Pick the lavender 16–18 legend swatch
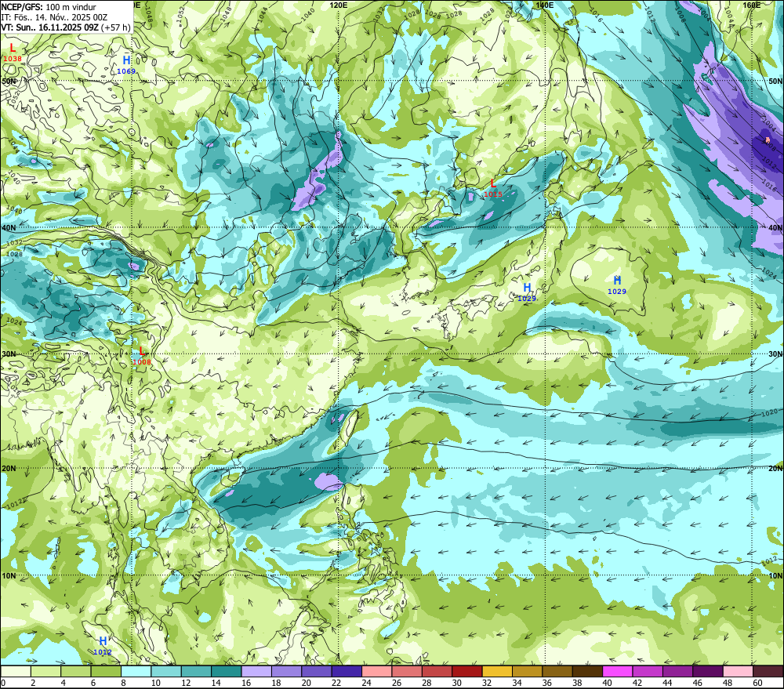Viewport: 784px width, 689px height. 256,671
